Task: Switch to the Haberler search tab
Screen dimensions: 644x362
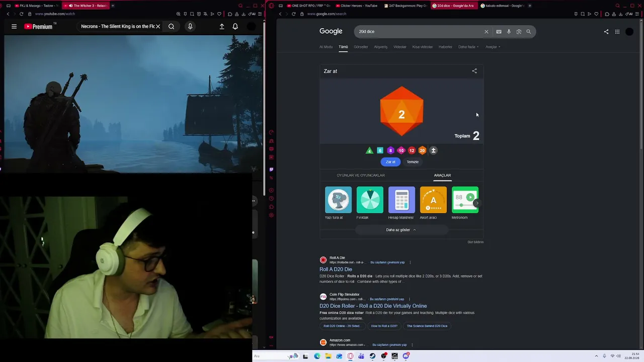Action: coord(445,47)
